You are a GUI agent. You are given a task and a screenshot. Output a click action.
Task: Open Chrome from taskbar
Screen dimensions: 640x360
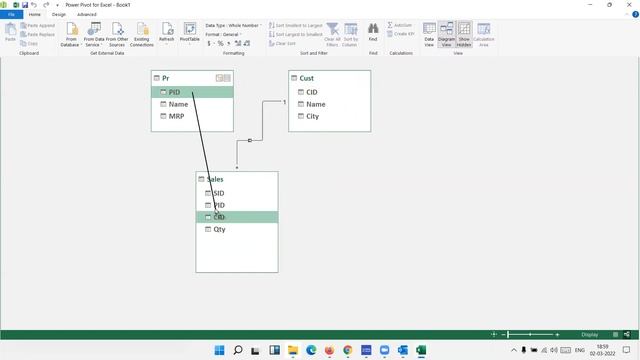pos(348,350)
